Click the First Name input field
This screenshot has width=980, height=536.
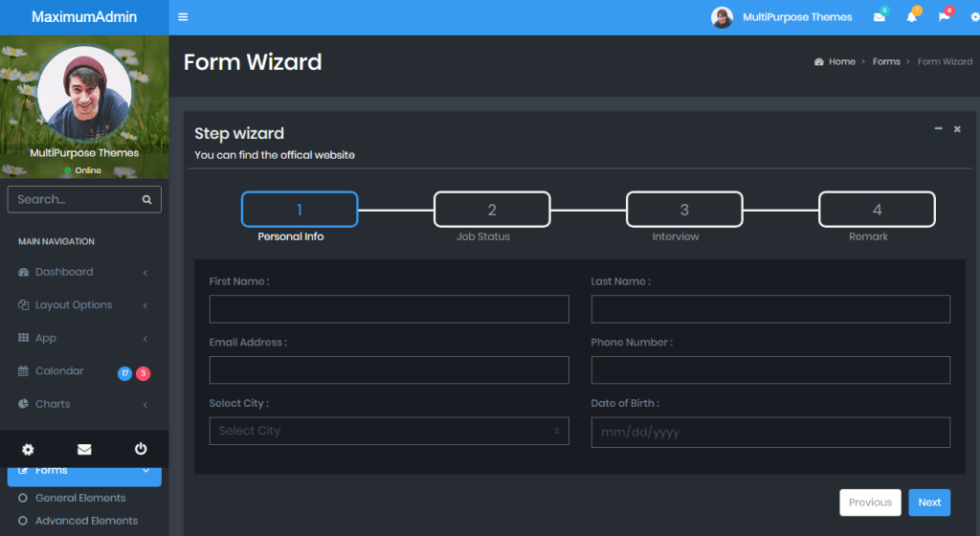tap(389, 309)
